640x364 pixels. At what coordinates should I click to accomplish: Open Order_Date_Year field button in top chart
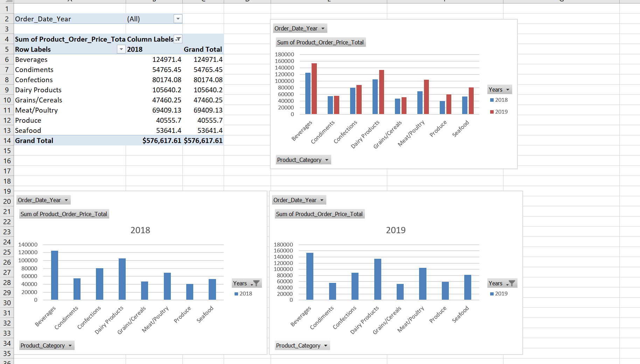tap(300, 28)
